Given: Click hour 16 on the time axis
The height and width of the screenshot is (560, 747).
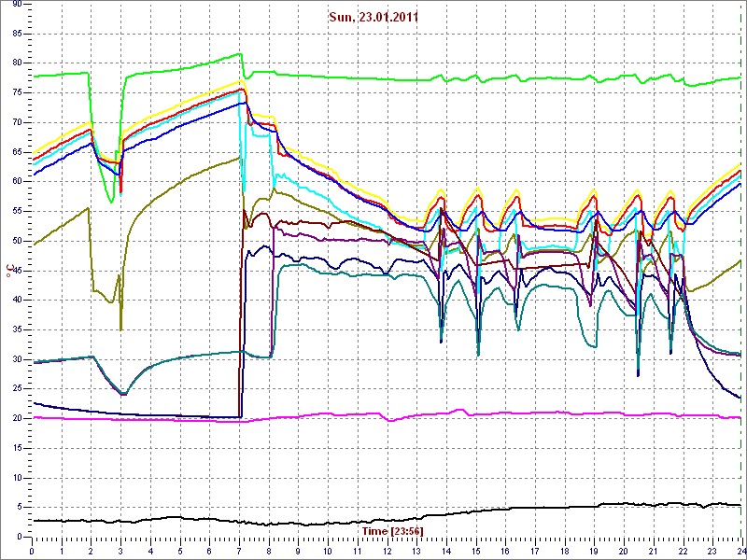Looking at the screenshot, I should tap(504, 551).
